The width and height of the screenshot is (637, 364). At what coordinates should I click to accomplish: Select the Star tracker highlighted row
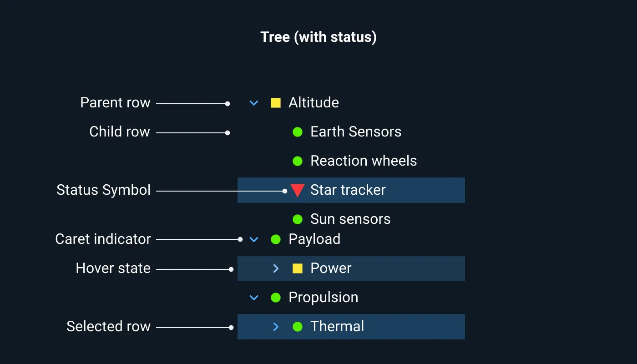coord(348,190)
